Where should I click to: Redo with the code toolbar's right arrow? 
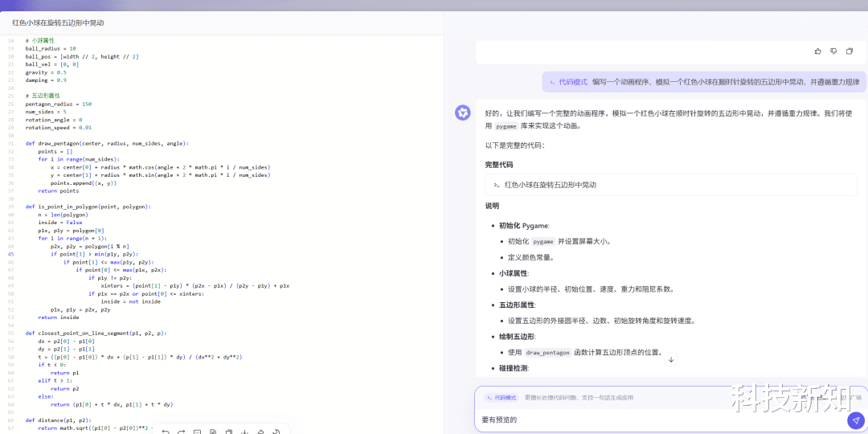(181, 432)
